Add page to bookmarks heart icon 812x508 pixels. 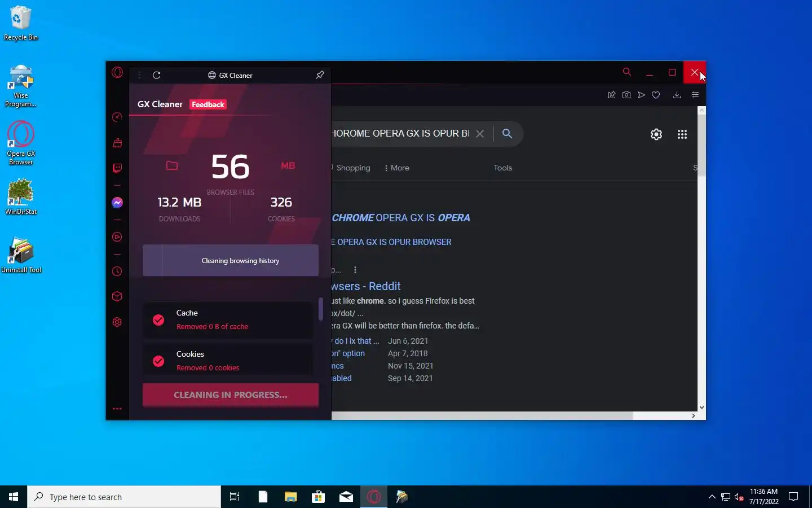pos(656,95)
